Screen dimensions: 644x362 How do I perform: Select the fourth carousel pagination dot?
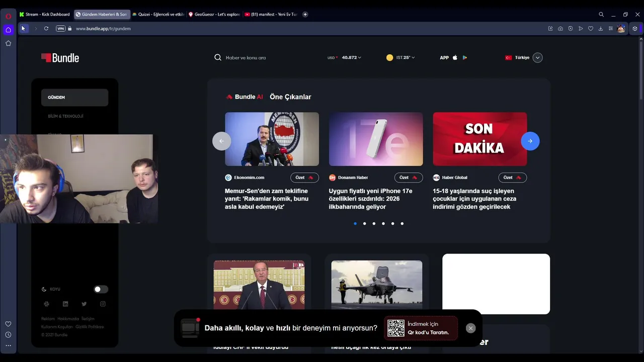(x=383, y=224)
